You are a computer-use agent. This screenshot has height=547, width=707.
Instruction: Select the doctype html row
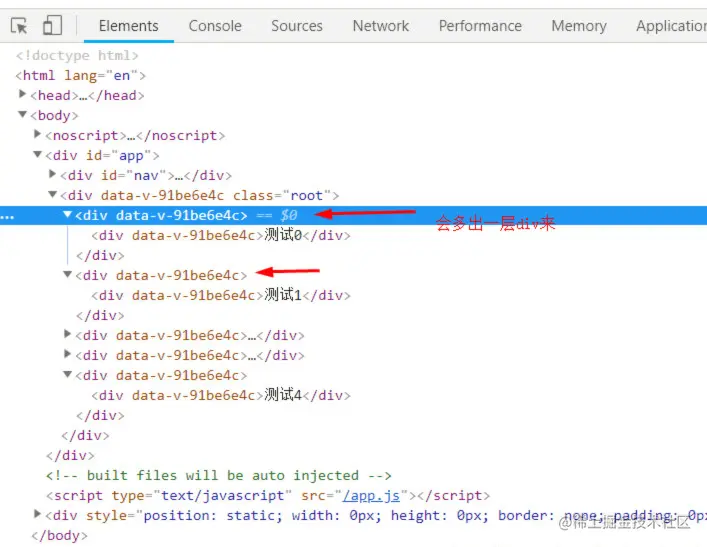(x=77, y=55)
